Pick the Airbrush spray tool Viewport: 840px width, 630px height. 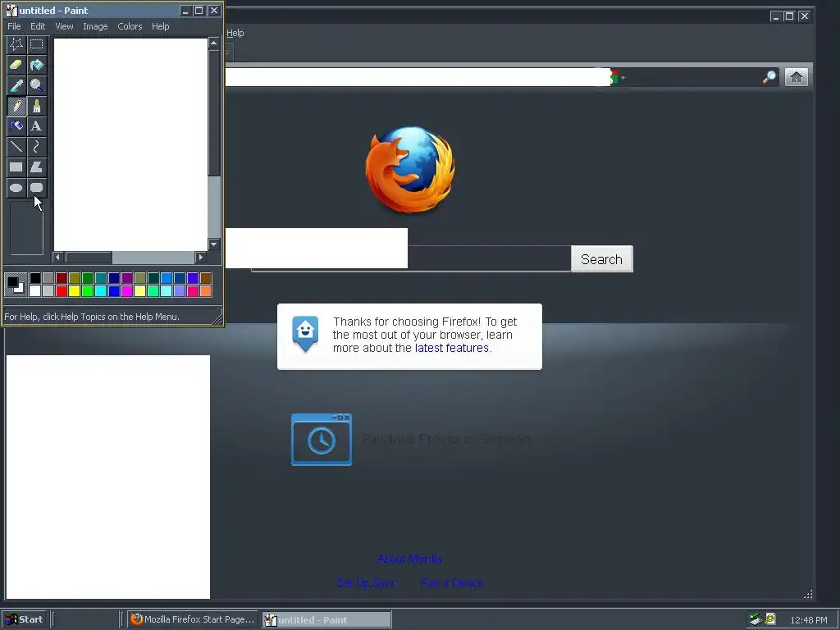pos(16,126)
